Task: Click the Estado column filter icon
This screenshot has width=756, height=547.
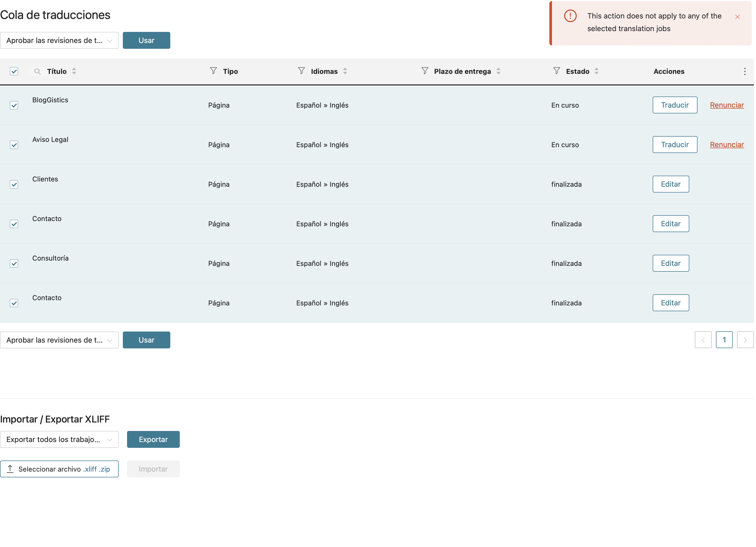Action: (x=556, y=71)
